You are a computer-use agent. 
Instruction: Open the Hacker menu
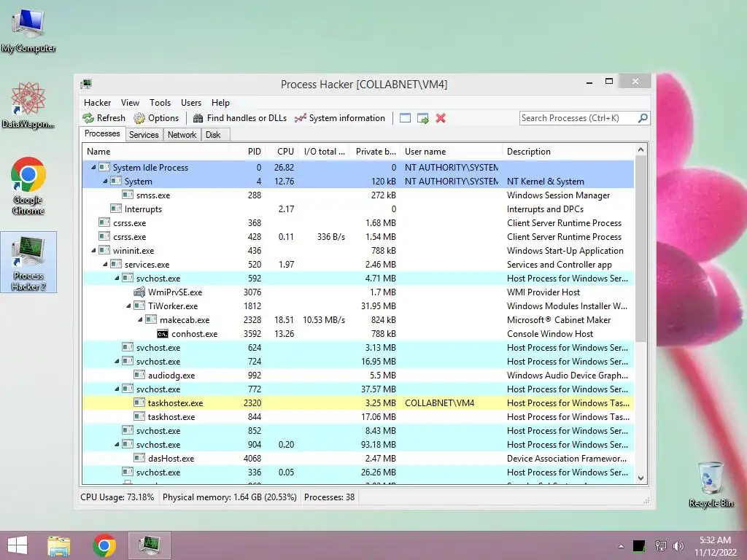(x=97, y=102)
